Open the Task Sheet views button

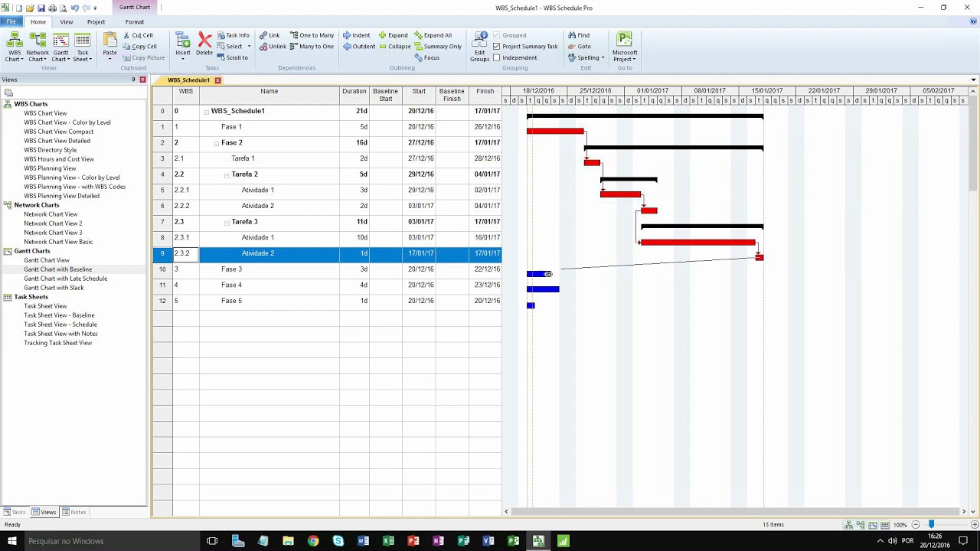coord(82,47)
